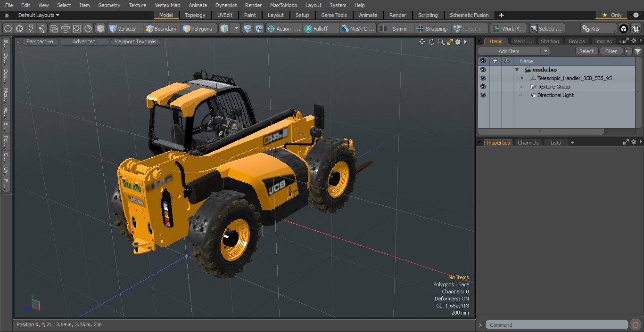Click the viewport rotate icon
644x332 pixels.
pos(431,42)
